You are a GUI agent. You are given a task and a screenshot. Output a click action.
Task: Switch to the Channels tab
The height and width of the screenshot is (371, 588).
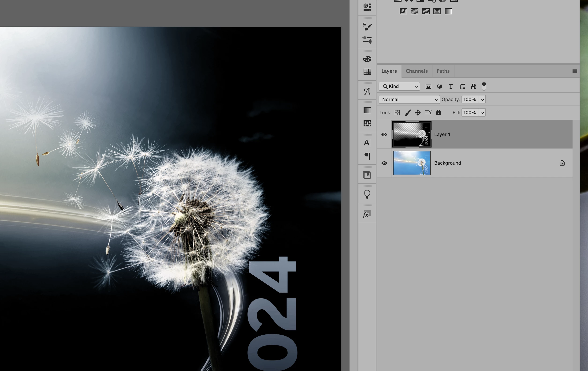coord(417,71)
